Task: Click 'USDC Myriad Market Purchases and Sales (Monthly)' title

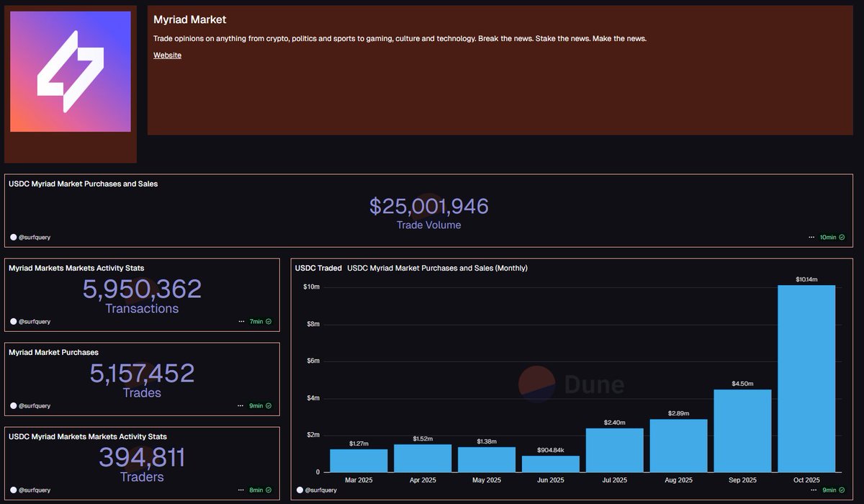Action: click(x=437, y=268)
